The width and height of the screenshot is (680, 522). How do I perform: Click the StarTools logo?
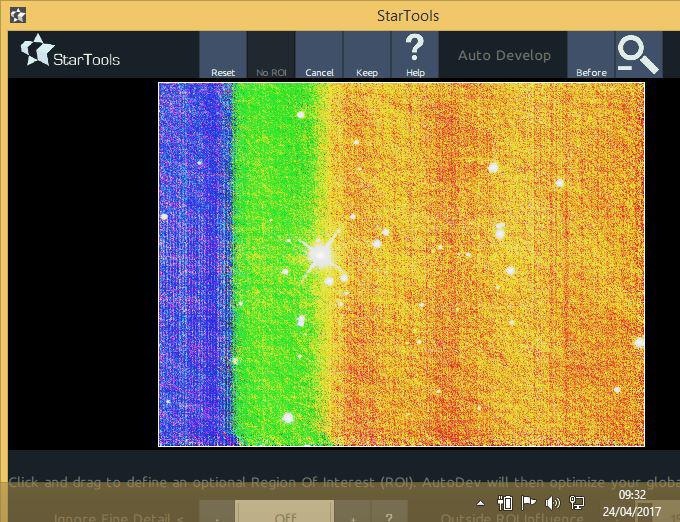click(70, 51)
